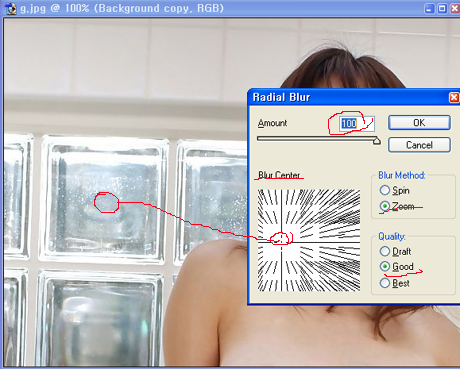The height and width of the screenshot is (369, 460).
Task: Minimize the g.jpg document window
Action: (429, 8)
